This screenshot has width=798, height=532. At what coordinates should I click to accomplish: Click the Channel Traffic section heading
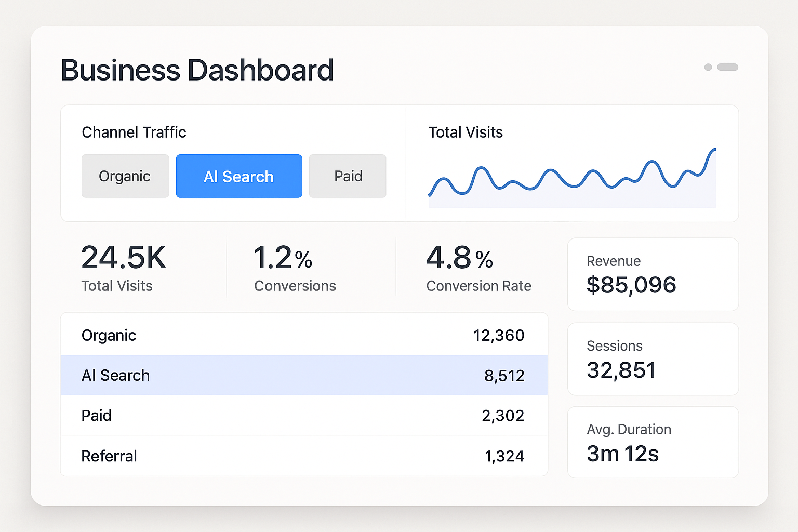coord(134,132)
